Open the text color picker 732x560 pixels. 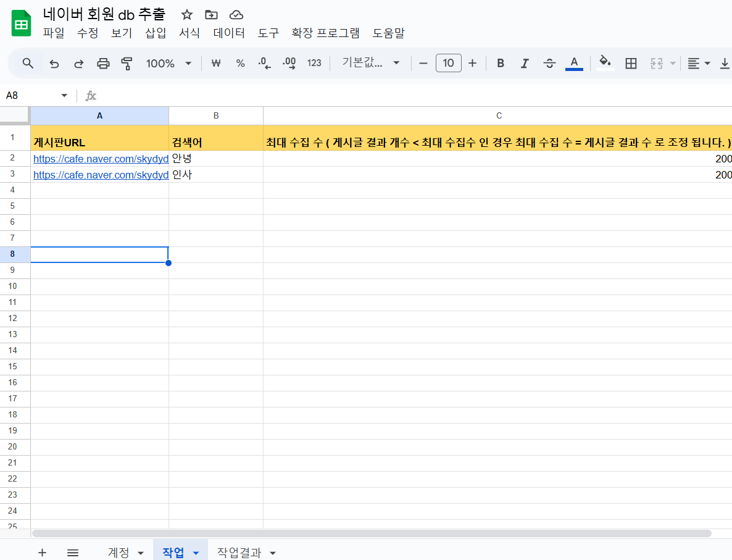point(574,63)
